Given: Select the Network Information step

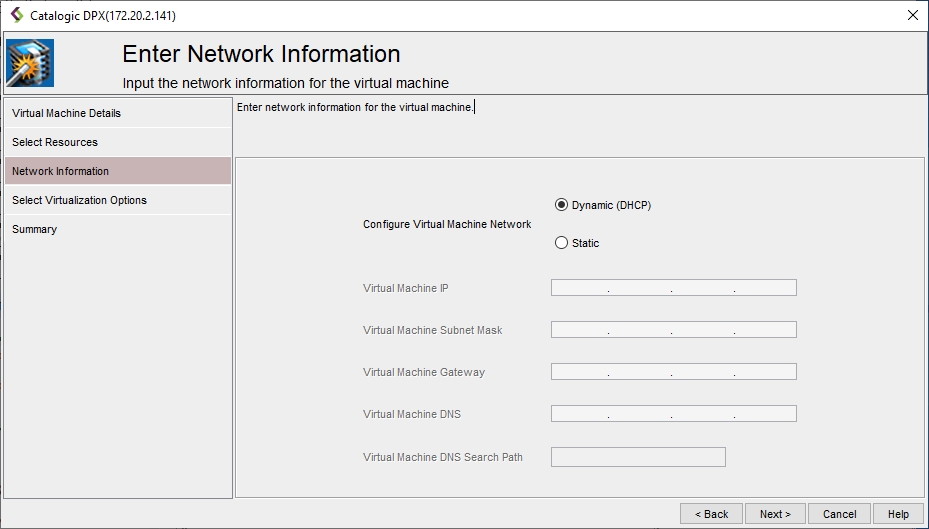Looking at the screenshot, I should [60, 171].
